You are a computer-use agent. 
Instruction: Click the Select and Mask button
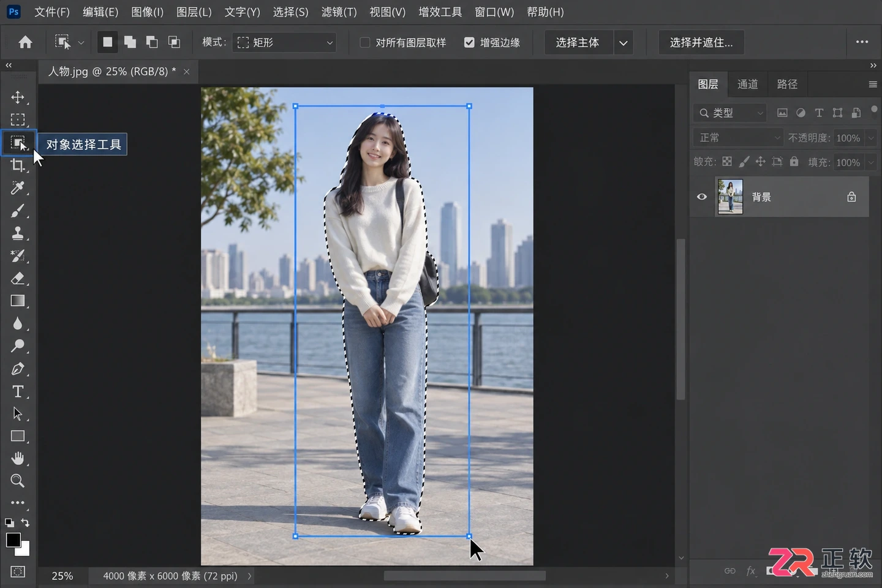coord(701,42)
